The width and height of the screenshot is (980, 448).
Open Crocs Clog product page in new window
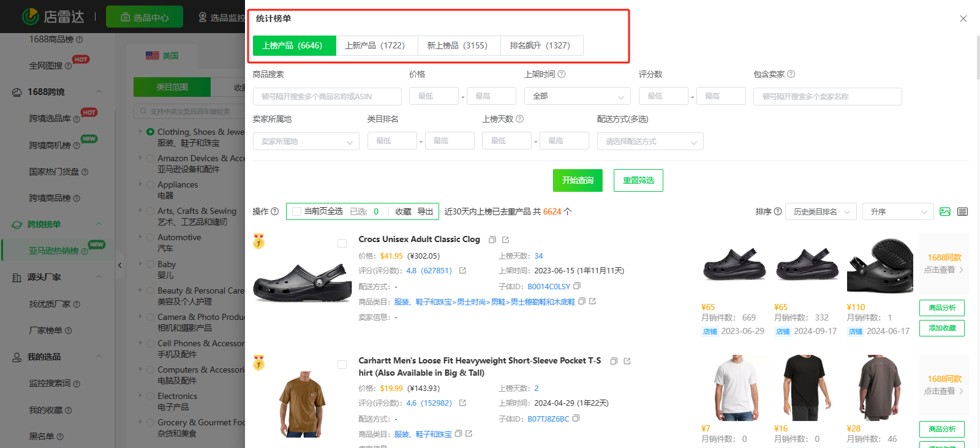[x=505, y=240]
